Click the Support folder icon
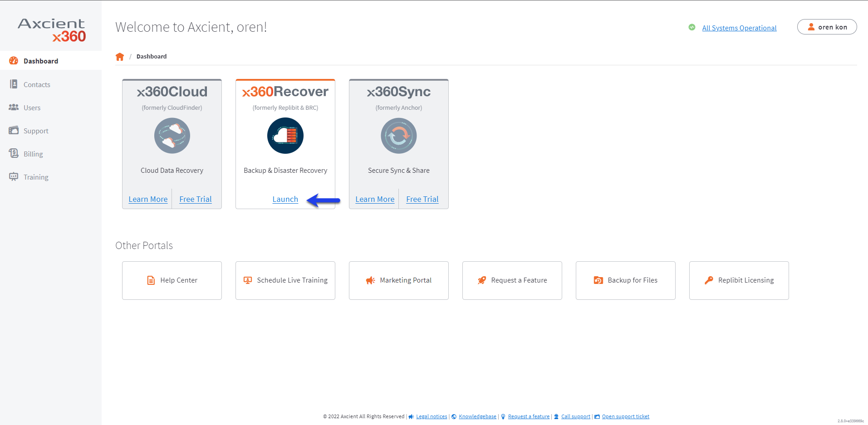 pyautogui.click(x=14, y=131)
